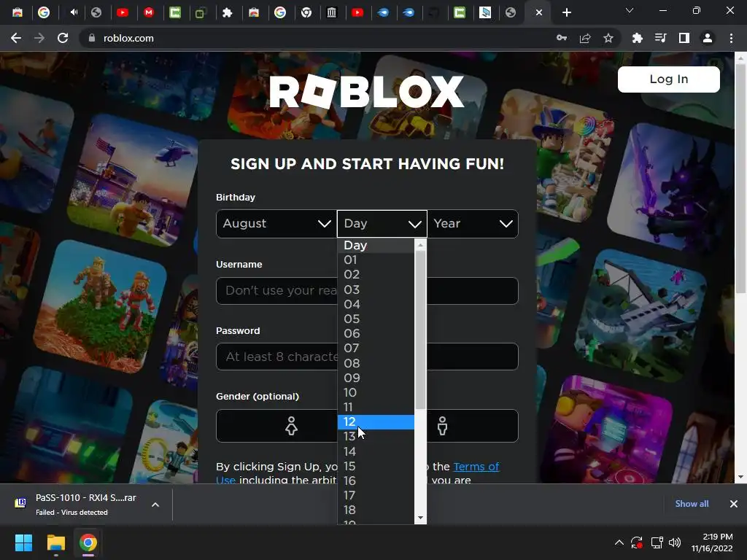Share this page from the address bar

pyautogui.click(x=585, y=38)
